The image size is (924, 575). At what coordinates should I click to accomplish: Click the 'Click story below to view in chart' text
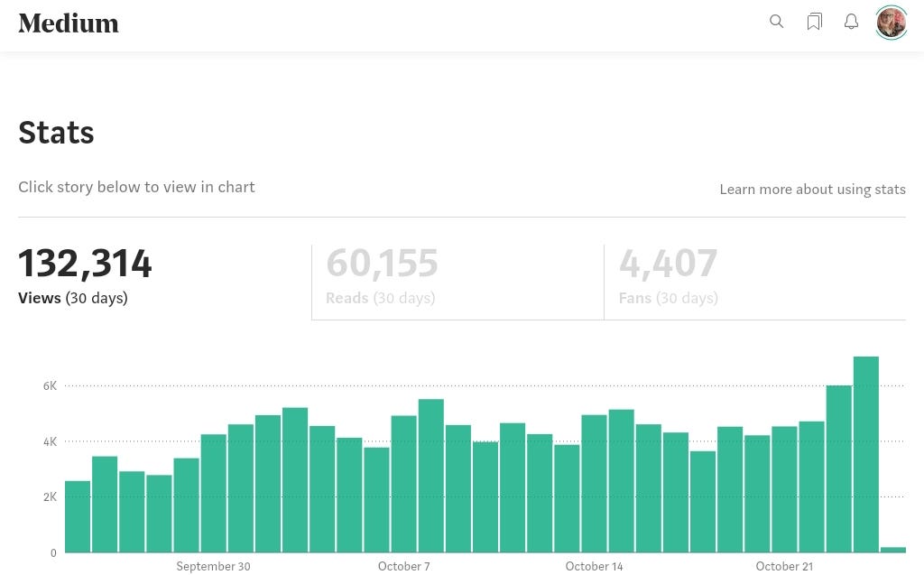[x=137, y=187]
